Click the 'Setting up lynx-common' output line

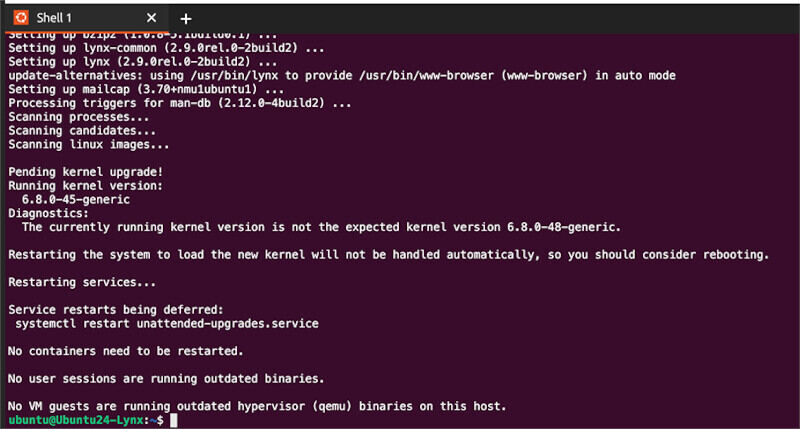pos(166,48)
